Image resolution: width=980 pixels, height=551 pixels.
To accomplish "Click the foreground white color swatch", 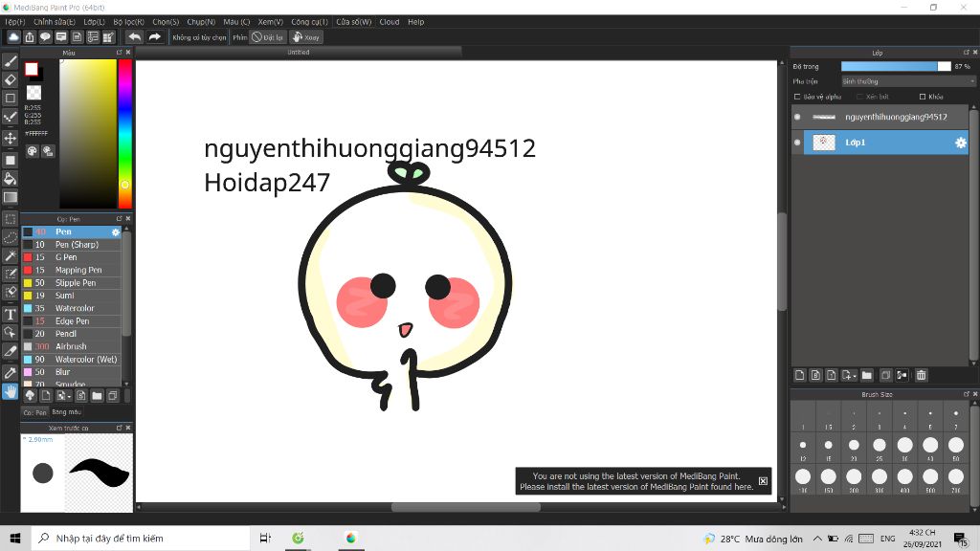I will pyautogui.click(x=32, y=69).
